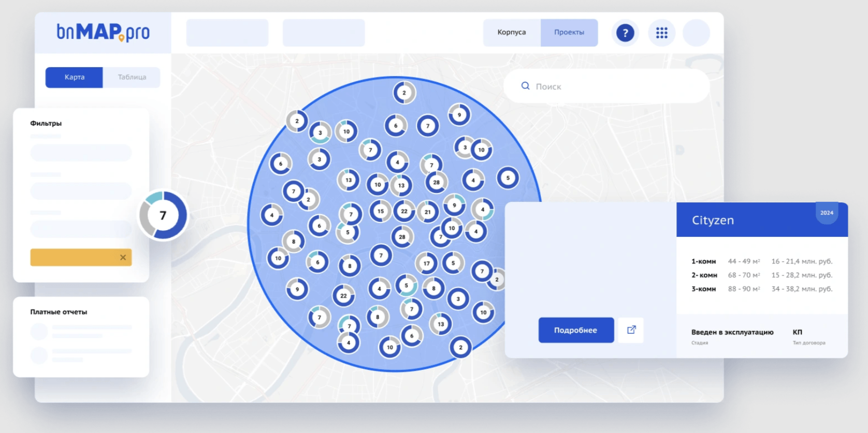
Task: Click the "Стадия" caption
Action: click(700, 342)
